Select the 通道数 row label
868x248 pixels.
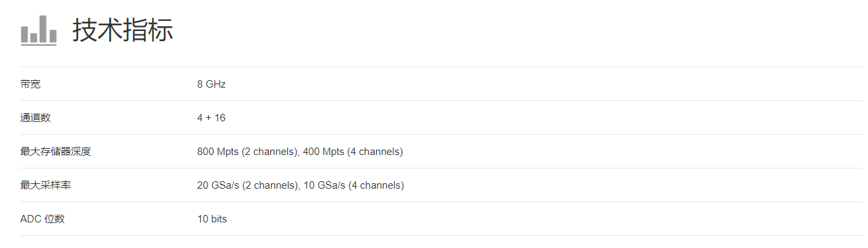point(35,118)
